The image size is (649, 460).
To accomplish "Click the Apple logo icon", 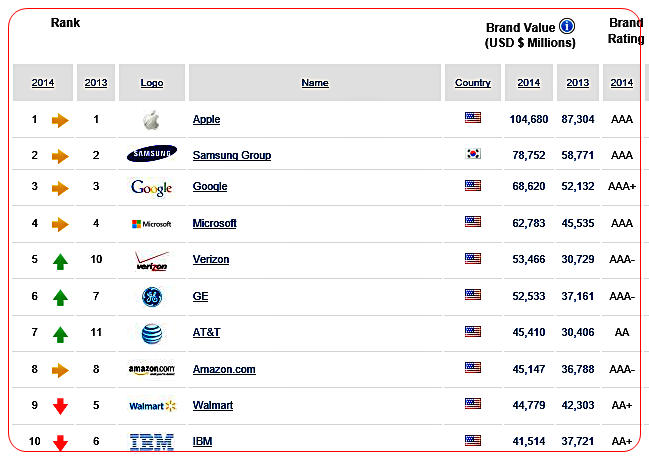I will point(151,120).
